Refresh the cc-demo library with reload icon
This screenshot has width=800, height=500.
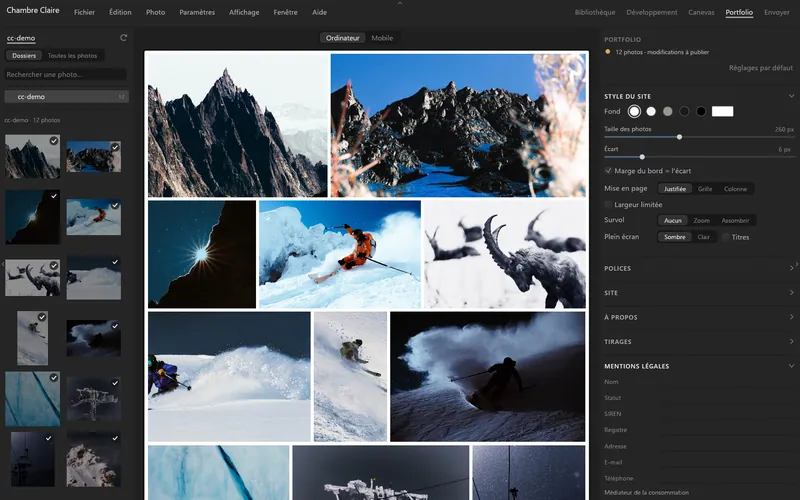tap(123, 38)
